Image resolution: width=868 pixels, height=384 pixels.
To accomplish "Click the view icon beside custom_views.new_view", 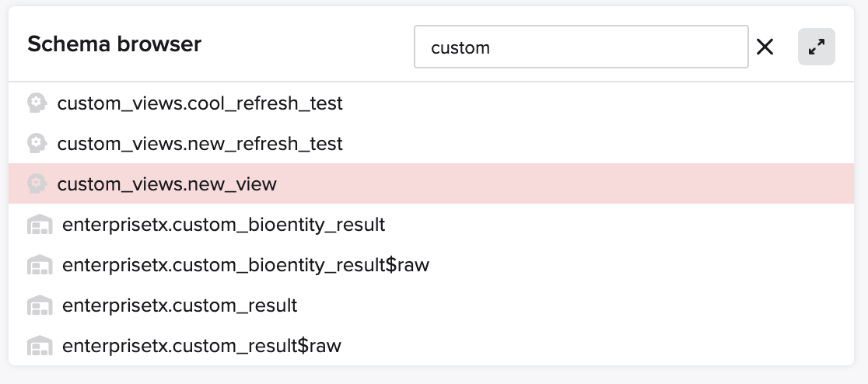I will (x=37, y=184).
